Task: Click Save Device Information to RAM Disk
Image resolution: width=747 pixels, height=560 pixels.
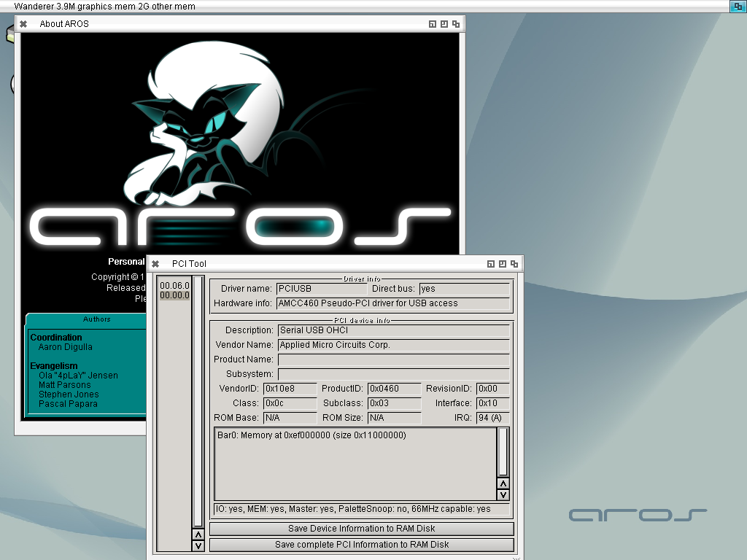Action: 362,529
